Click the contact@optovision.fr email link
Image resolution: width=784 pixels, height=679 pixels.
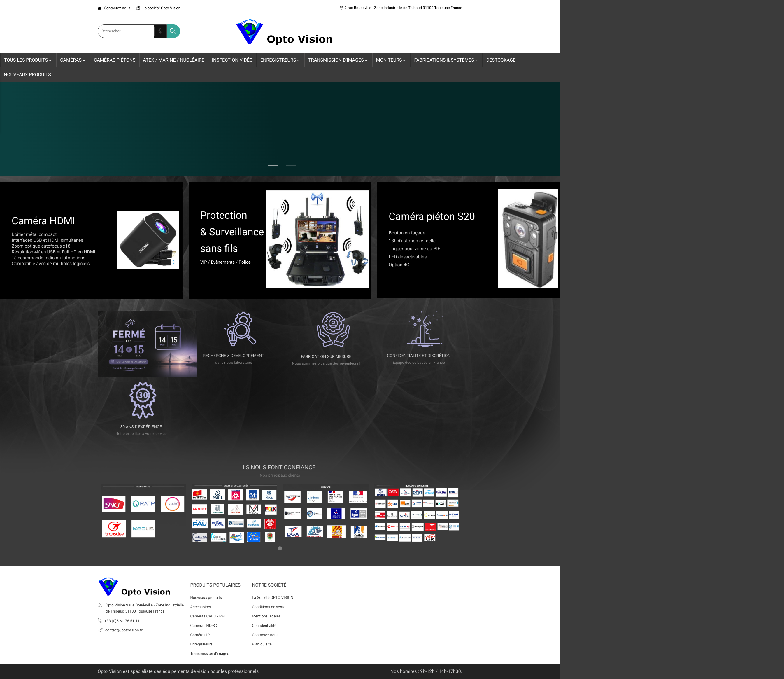click(124, 630)
